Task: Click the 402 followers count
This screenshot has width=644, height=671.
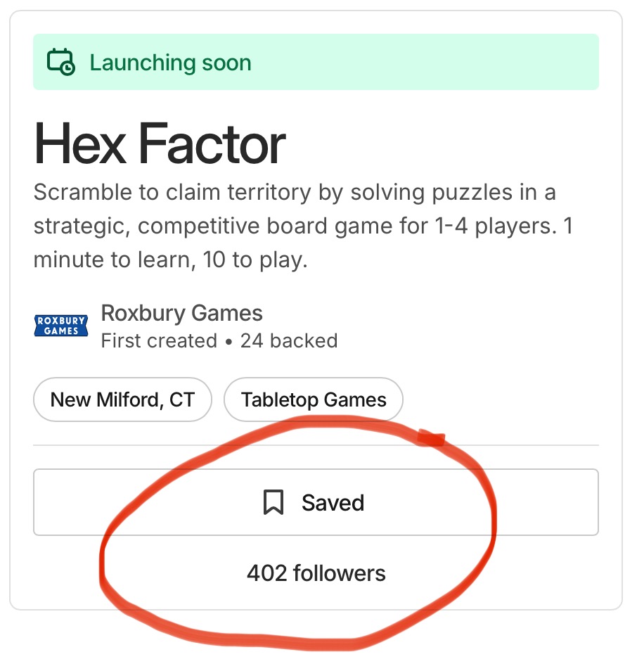Action: [x=316, y=573]
